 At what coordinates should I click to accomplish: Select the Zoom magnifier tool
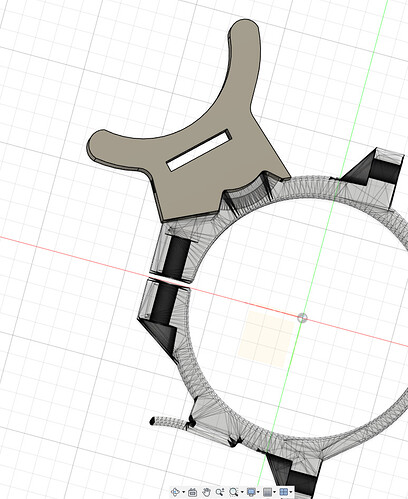(220, 492)
